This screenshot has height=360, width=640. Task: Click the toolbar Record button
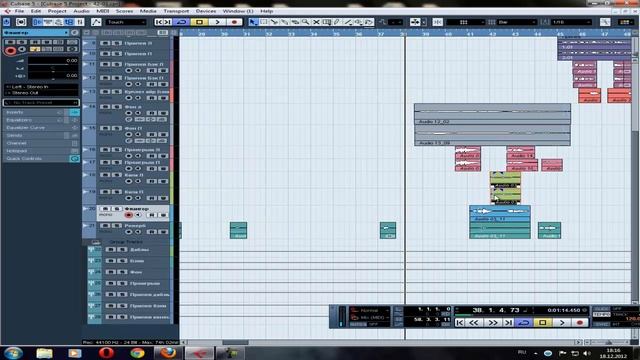[234, 22]
